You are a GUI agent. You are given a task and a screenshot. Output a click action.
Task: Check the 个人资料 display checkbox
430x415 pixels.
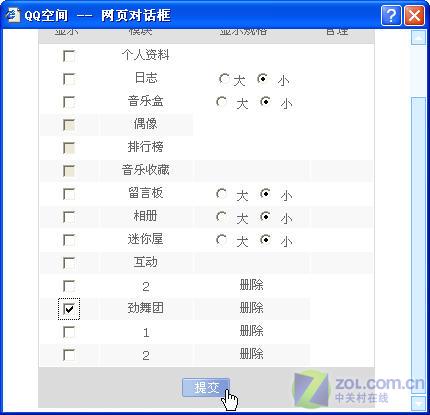click(x=69, y=56)
